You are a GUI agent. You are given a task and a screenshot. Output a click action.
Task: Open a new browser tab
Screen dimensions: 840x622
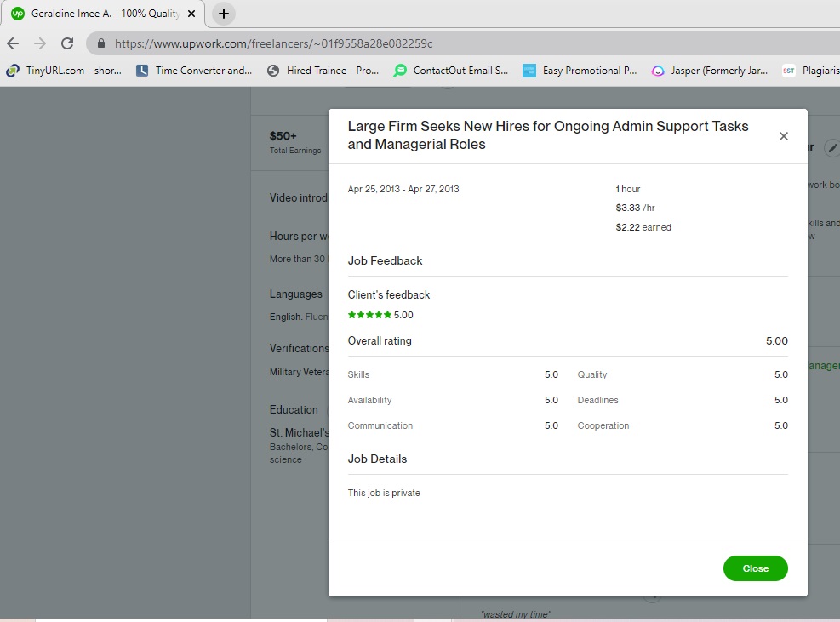pos(224,14)
